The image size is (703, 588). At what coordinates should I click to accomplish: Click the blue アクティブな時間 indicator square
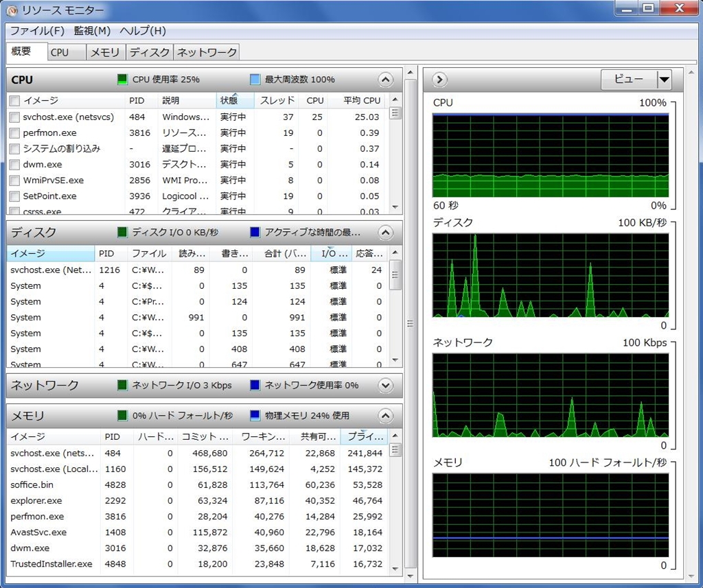[x=255, y=232]
